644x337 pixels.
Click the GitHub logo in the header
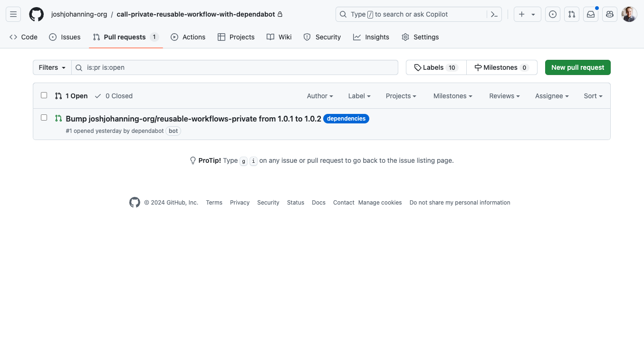tap(36, 14)
